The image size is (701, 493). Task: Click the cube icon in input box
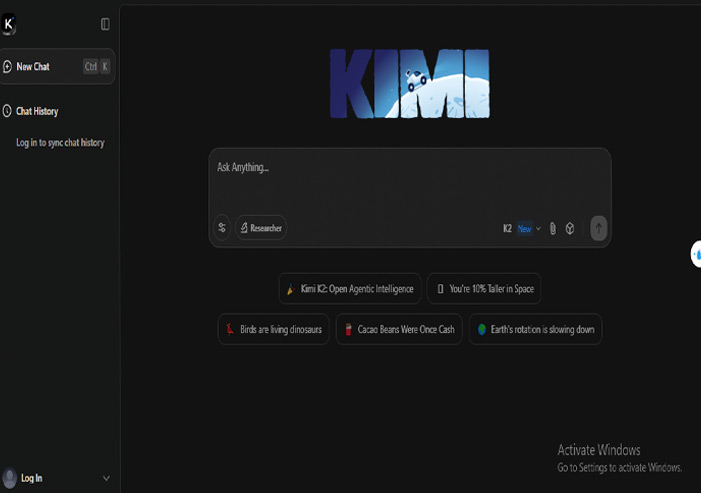pos(570,229)
